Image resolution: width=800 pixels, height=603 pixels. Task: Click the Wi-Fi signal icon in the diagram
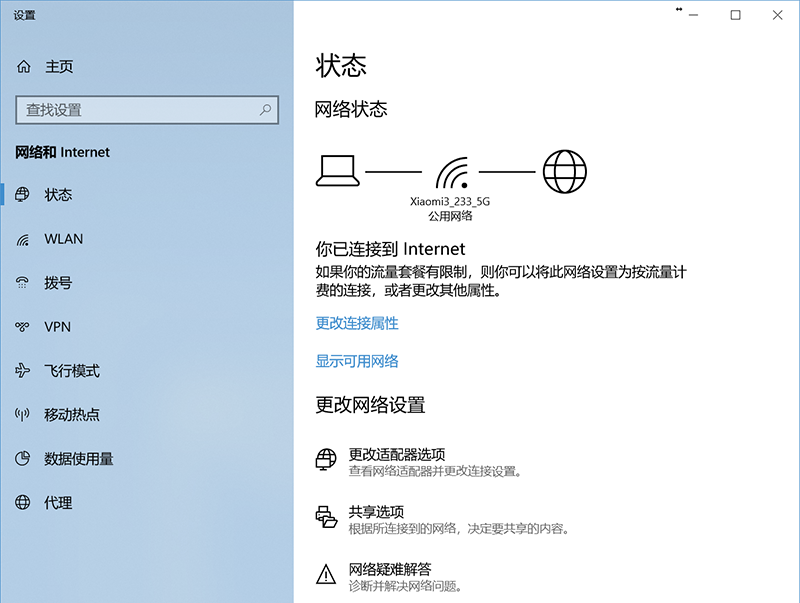[453, 173]
